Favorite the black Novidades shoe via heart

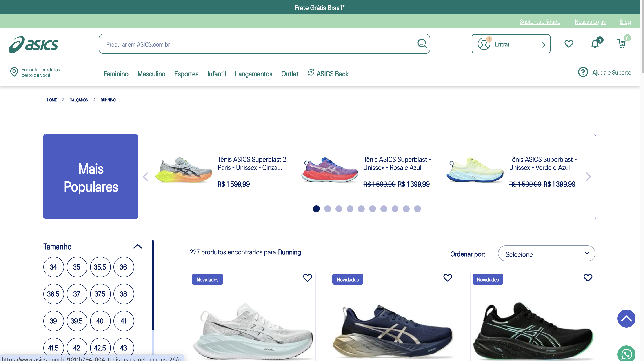pos(588,278)
